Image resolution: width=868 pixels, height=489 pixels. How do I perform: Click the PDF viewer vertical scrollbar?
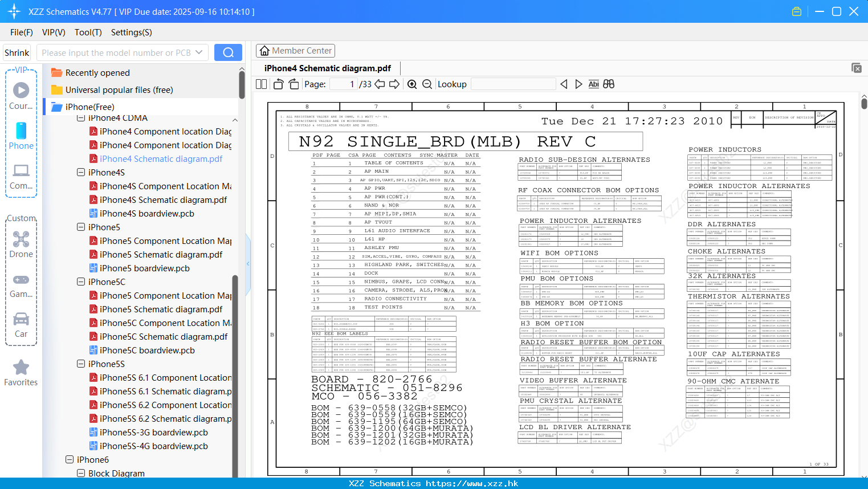(x=864, y=104)
